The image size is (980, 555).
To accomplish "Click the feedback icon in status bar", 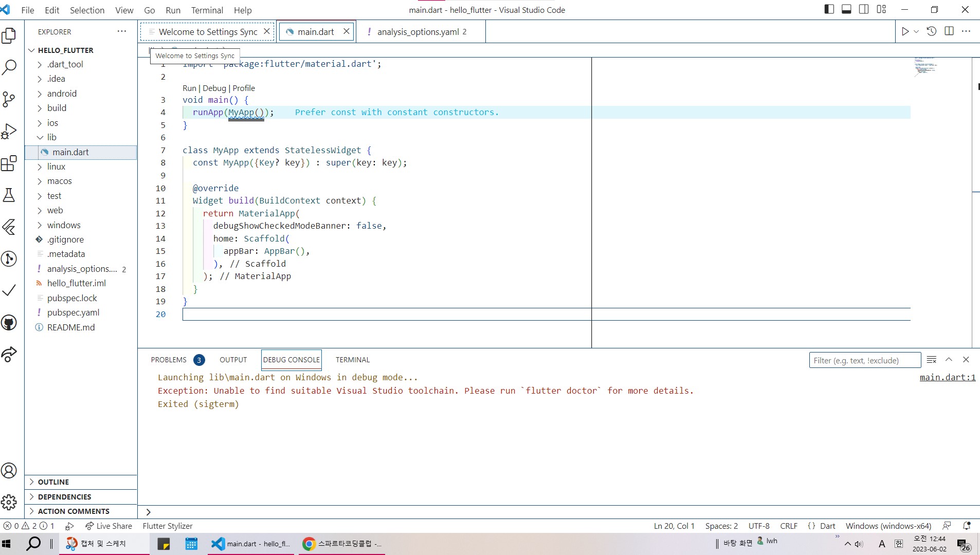I will [x=947, y=526].
